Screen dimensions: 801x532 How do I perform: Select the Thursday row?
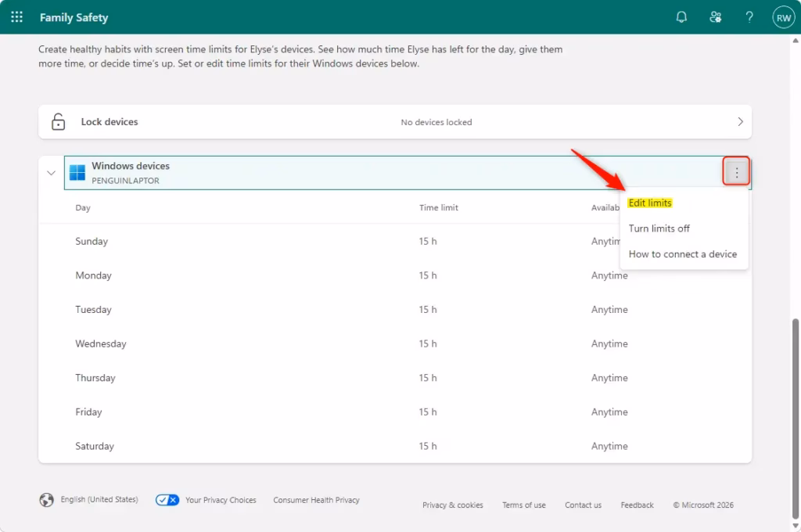point(395,378)
